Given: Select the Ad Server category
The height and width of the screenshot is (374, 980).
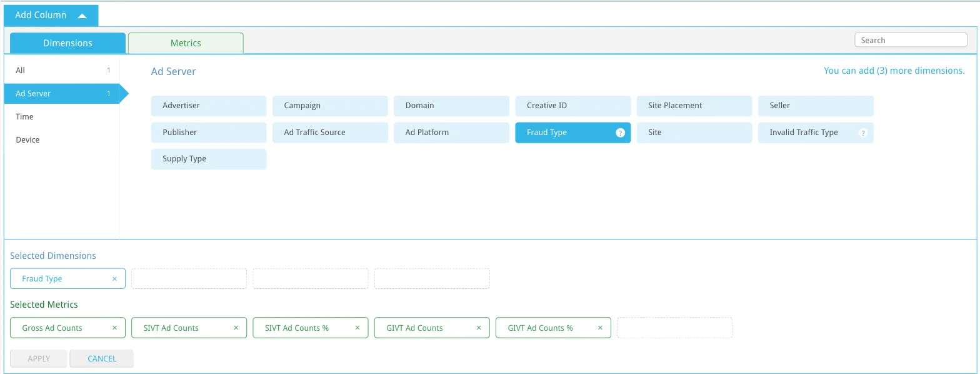Looking at the screenshot, I should [x=61, y=94].
